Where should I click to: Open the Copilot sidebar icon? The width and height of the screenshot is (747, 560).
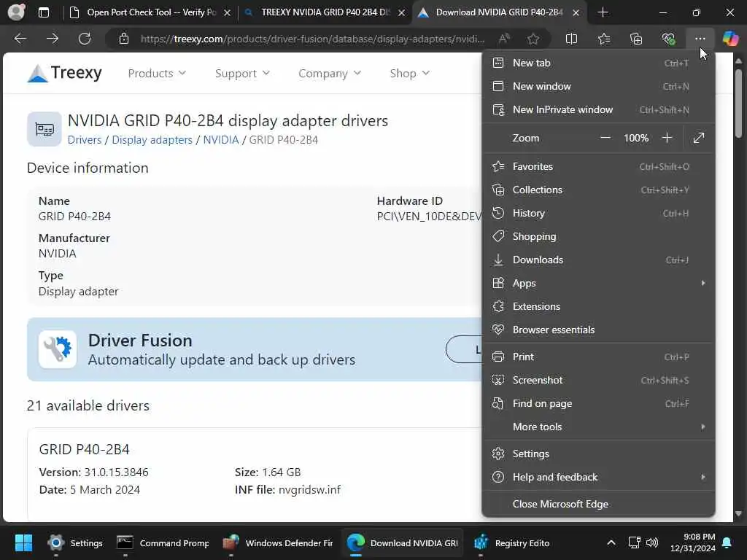point(730,39)
